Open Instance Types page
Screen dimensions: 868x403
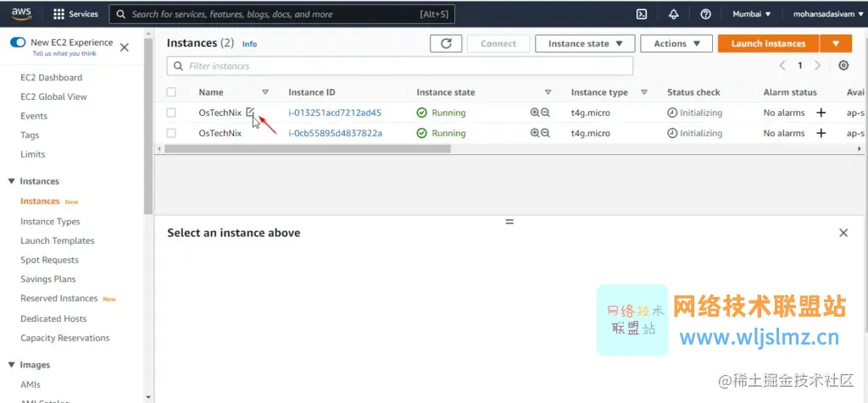click(50, 222)
